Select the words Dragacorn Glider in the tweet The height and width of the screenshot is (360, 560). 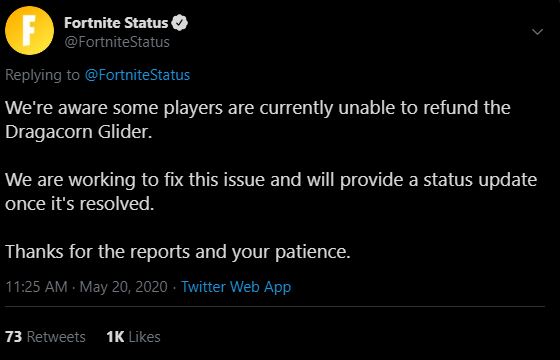point(76,132)
